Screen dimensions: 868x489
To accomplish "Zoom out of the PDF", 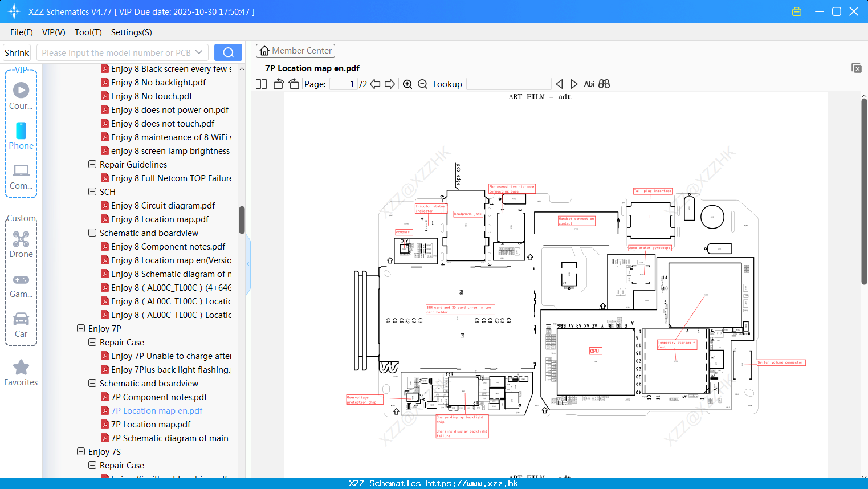I will [422, 84].
